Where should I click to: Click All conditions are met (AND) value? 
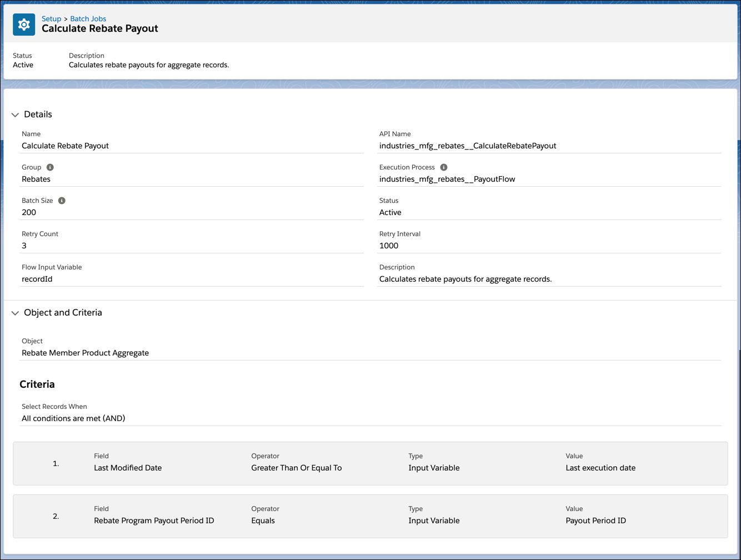(73, 418)
